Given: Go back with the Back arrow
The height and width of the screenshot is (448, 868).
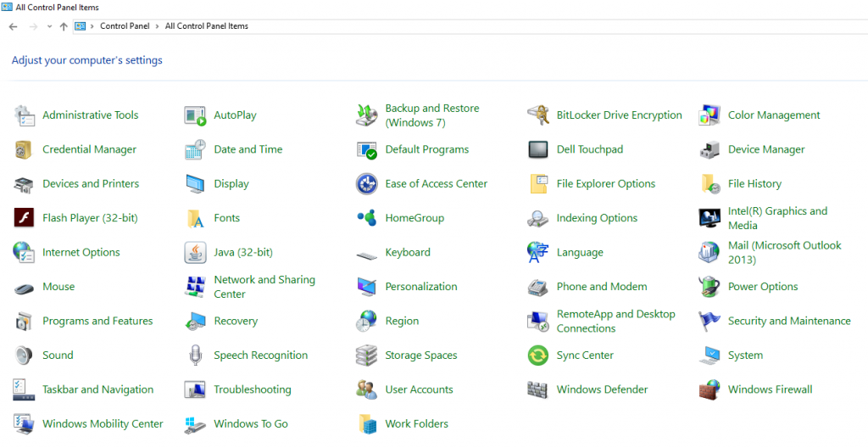Looking at the screenshot, I should click(14, 26).
